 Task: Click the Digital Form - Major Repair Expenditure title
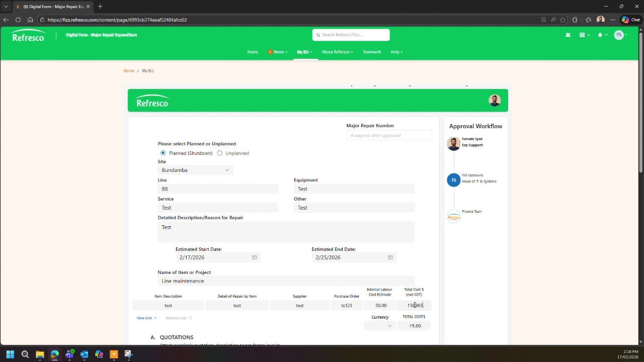(101, 35)
